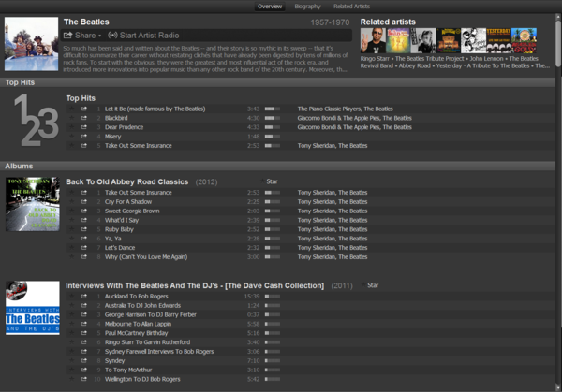Share the track Sweet Georgia Brown

84,211
